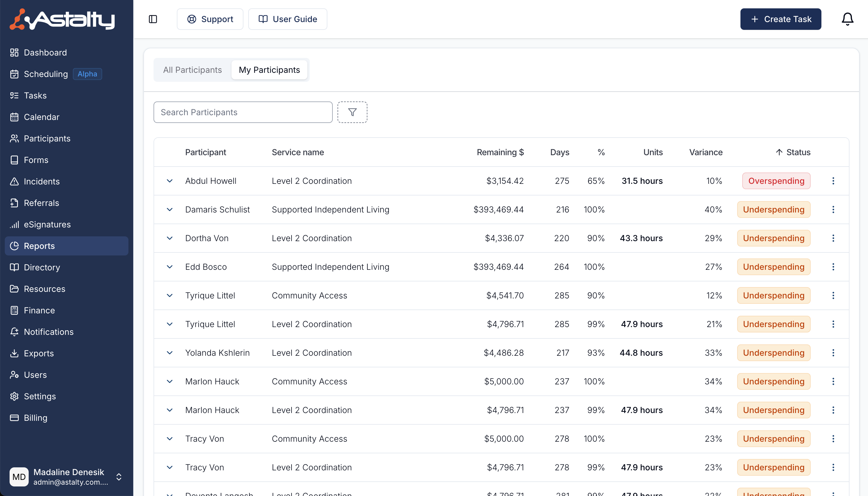The width and height of the screenshot is (868, 496).
Task: Click the Search Participants field
Action: [243, 112]
